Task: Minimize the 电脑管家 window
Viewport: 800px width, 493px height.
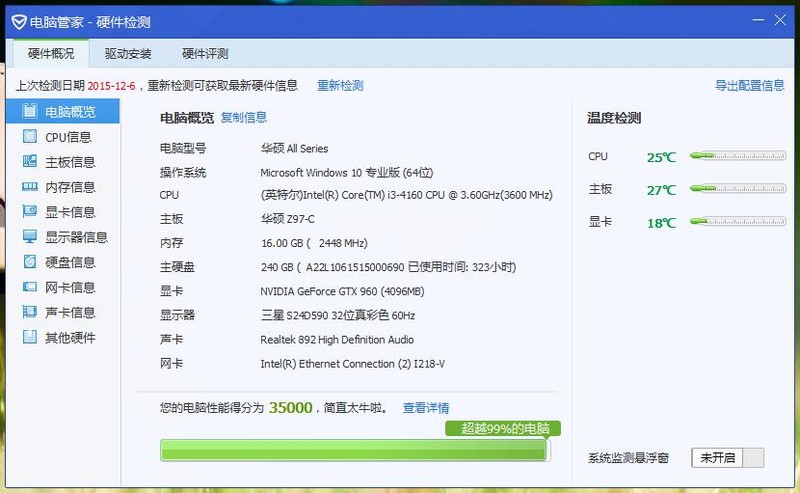Action: 759,20
